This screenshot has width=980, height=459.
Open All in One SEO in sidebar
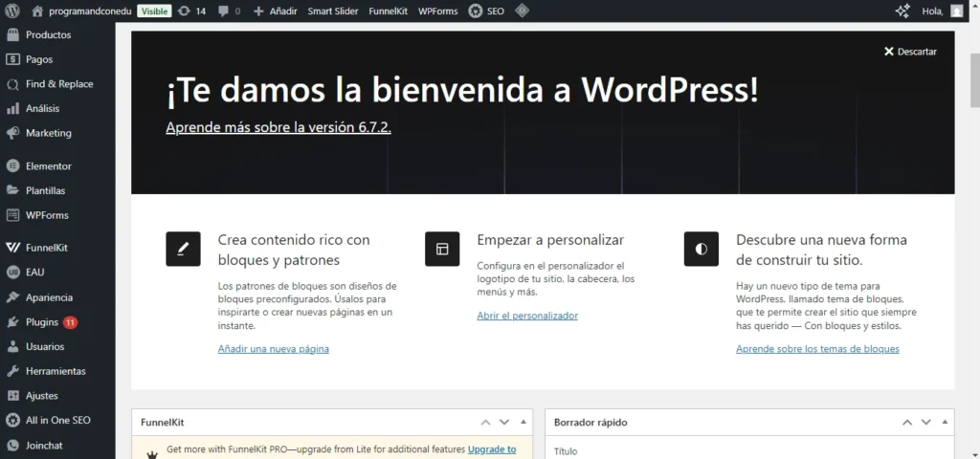pyautogui.click(x=57, y=421)
